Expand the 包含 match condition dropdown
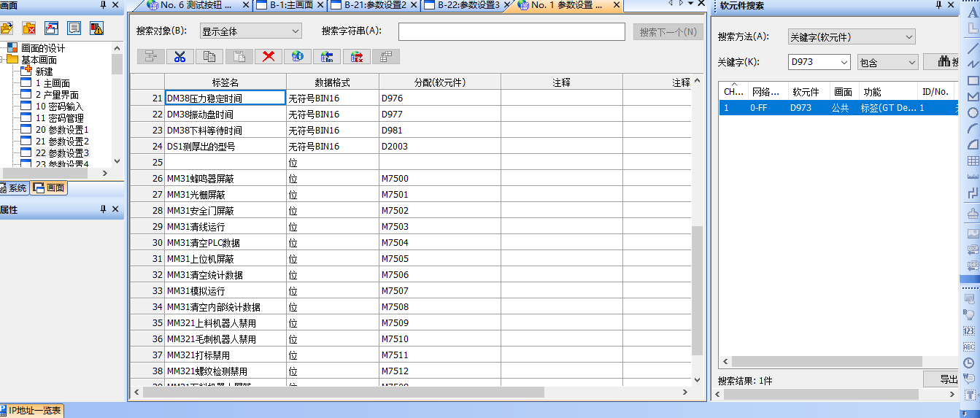 coord(887,63)
